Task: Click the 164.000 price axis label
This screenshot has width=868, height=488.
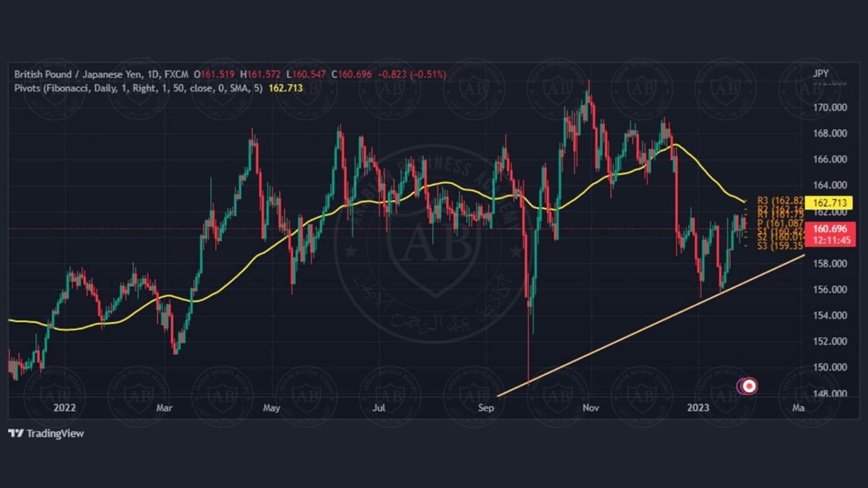Action: point(830,186)
